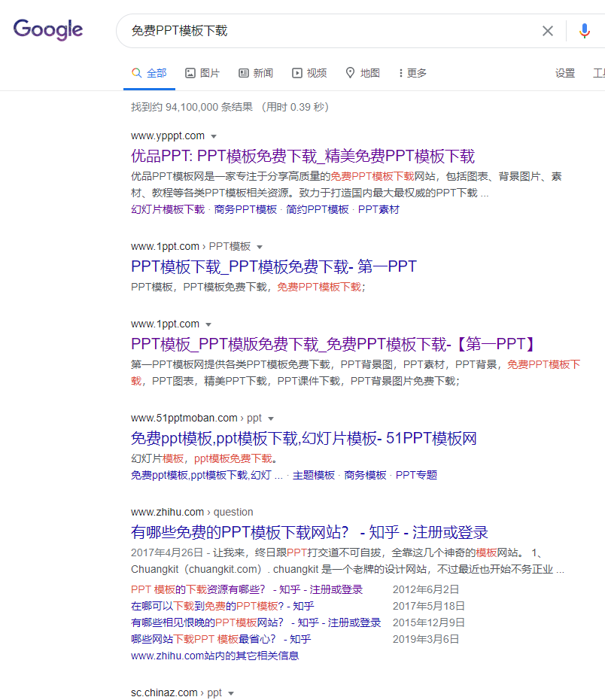Image resolution: width=605 pixels, height=700 pixels.
Task: Click the sc.chinaz.com › ppt breadcrumb
Action: [x=176, y=693]
